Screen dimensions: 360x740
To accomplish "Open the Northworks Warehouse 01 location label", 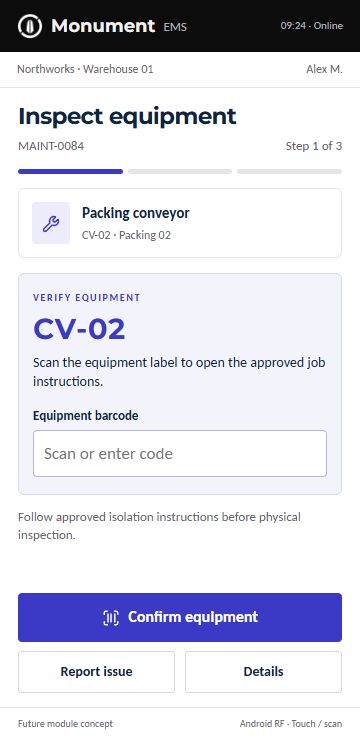I will point(85,69).
